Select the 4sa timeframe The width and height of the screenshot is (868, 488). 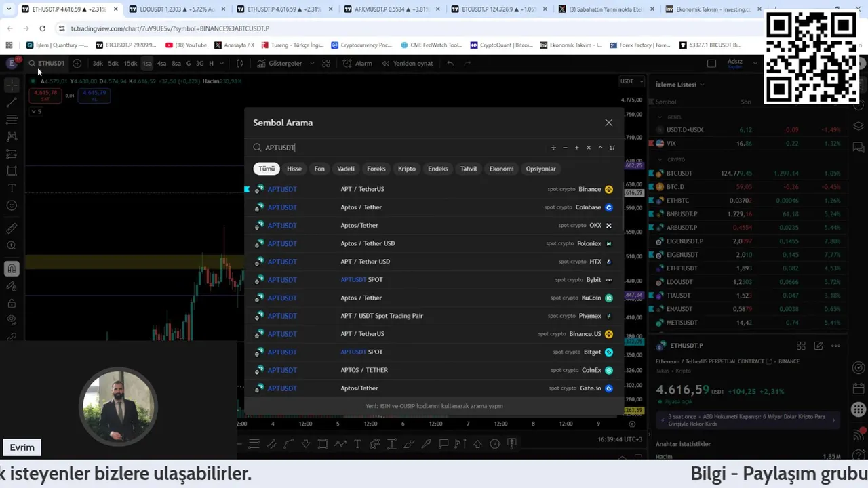(161, 63)
